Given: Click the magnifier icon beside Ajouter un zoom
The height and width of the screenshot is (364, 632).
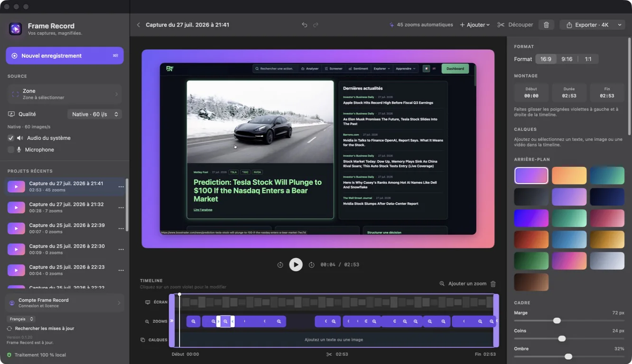Looking at the screenshot, I should pos(442,283).
